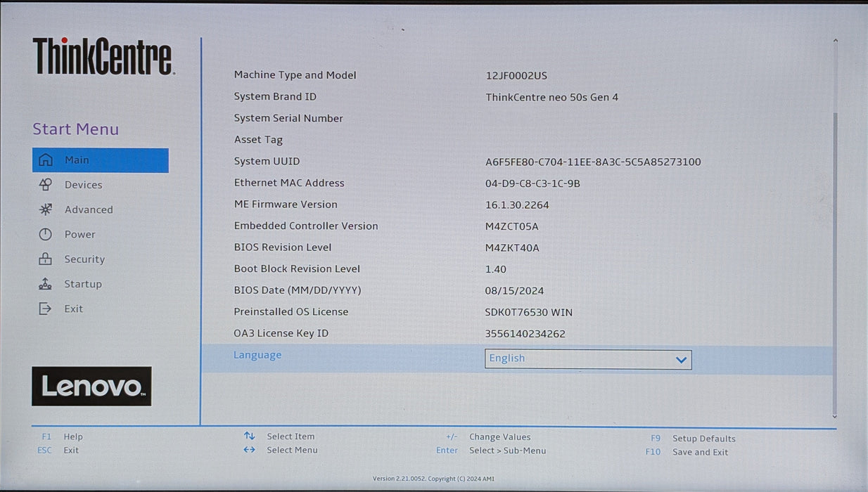Click Embedded Controller Version label
This screenshot has width=868, height=492.
[306, 226]
